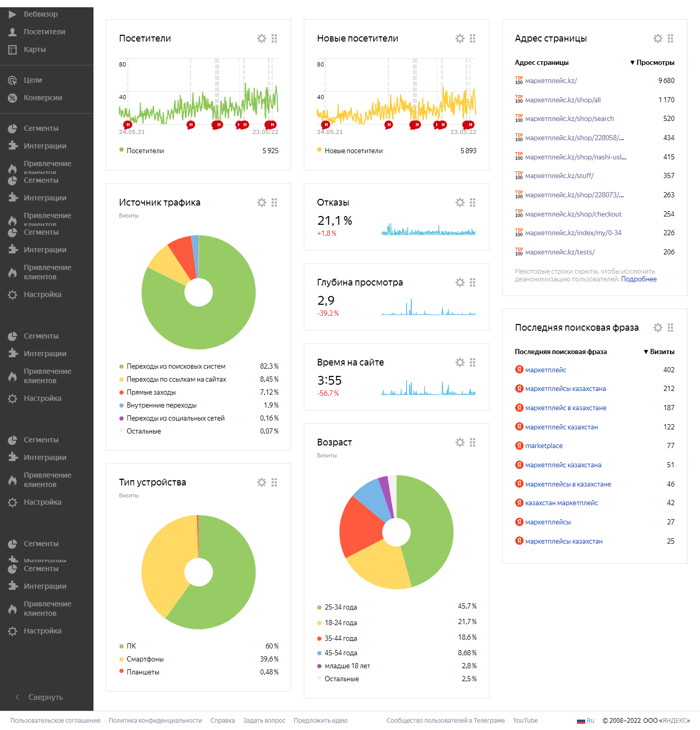Click gear icon on Тип устройства widget
The image size is (700, 730).
pos(262,482)
